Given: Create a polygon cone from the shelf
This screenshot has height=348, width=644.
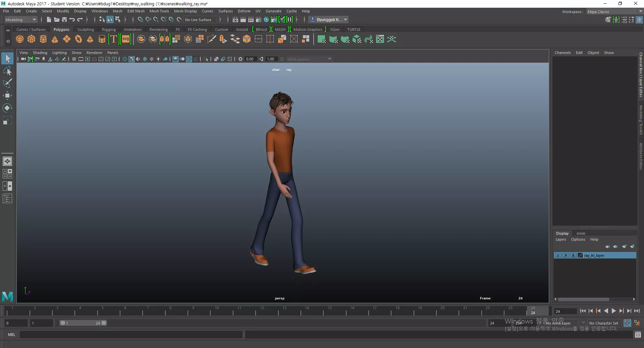Looking at the screenshot, I should (55, 39).
